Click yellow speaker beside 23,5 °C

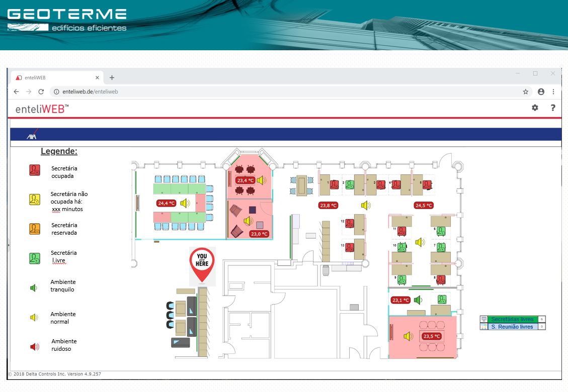pyautogui.click(x=408, y=336)
